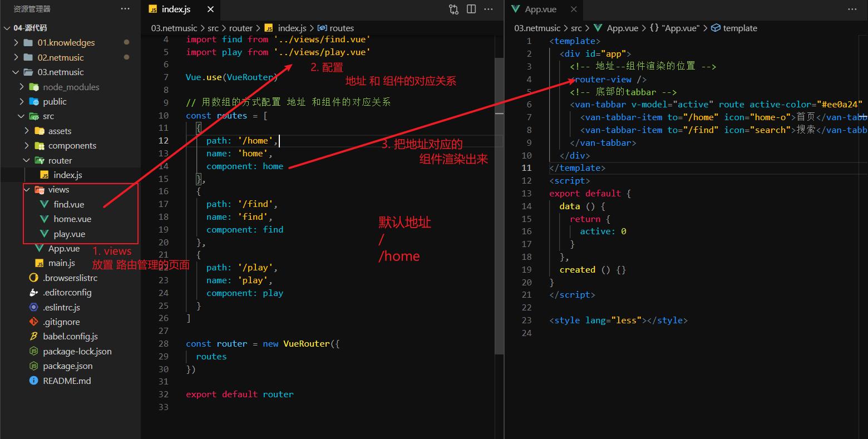
Task: Click the "App.vue" object in breadcrumb
Action: tap(675, 28)
